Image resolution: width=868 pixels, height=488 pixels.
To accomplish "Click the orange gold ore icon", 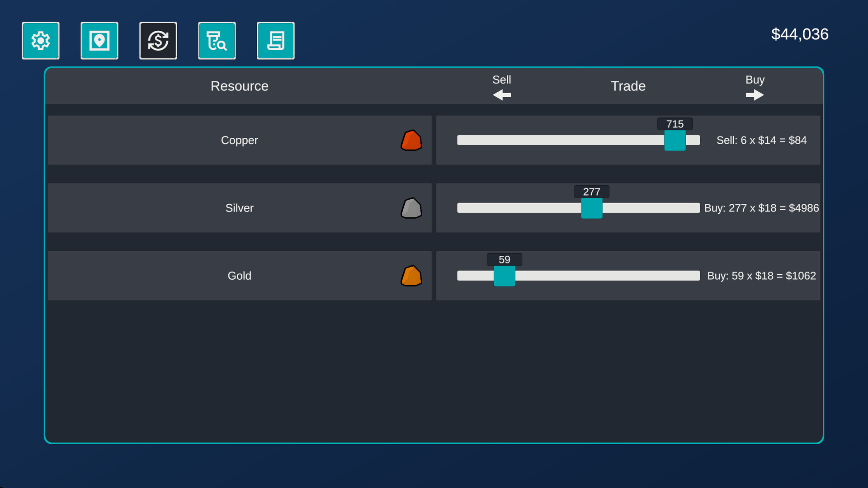I will [x=411, y=276].
